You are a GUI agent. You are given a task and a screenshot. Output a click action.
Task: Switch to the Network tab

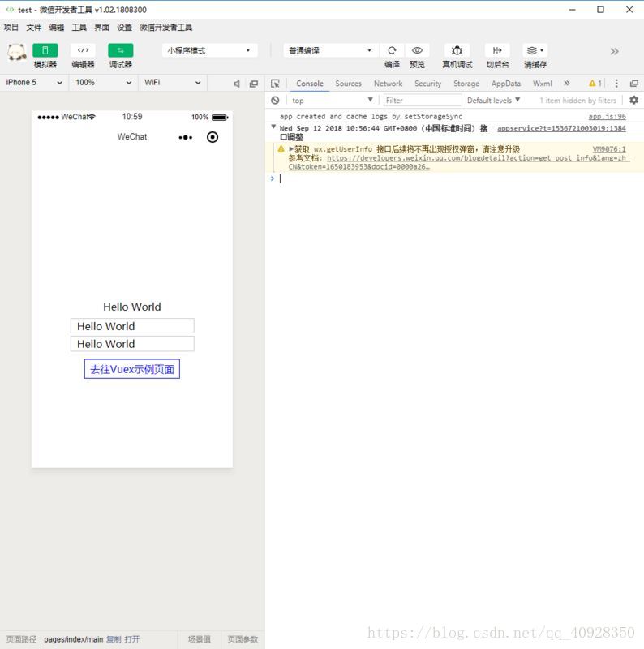tap(388, 84)
